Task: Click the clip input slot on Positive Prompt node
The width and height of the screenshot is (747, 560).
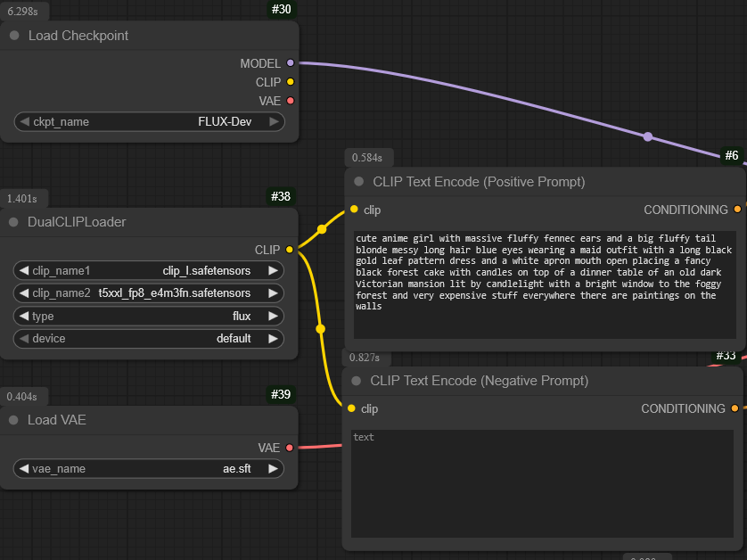Action: click(x=354, y=210)
